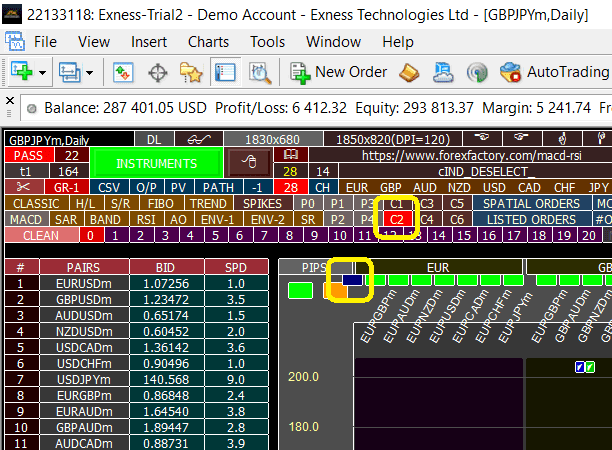Click the green checkmark icon in GBP chart
The height and width of the screenshot is (450, 612).
590,367
